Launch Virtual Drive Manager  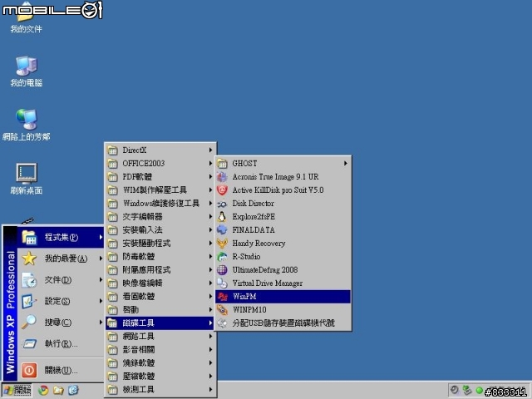tap(283, 283)
